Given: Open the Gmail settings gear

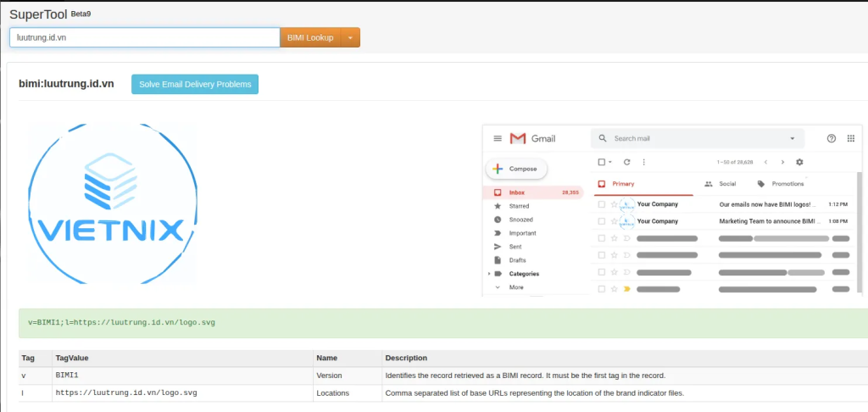Looking at the screenshot, I should pyautogui.click(x=799, y=162).
